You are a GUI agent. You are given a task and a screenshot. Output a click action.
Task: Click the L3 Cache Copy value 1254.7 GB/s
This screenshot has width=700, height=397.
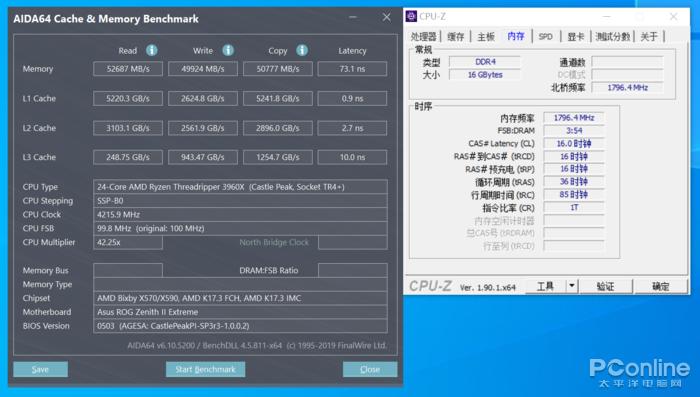coord(278,157)
